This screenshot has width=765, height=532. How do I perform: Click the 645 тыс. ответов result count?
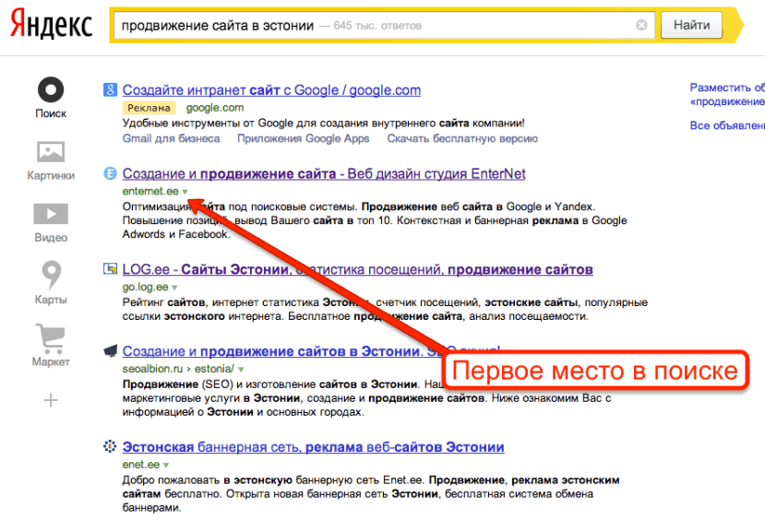pyautogui.click(x=377, y=26)
